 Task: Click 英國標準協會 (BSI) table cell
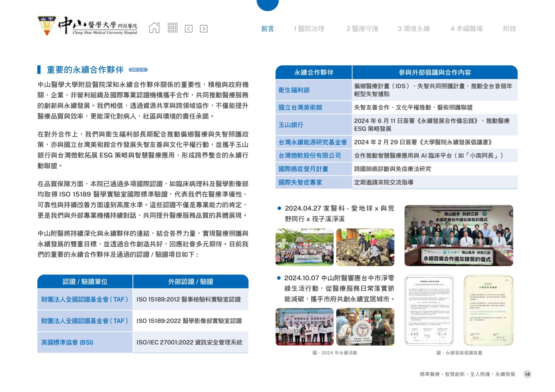pyautogui.click(x=67, y=342)
